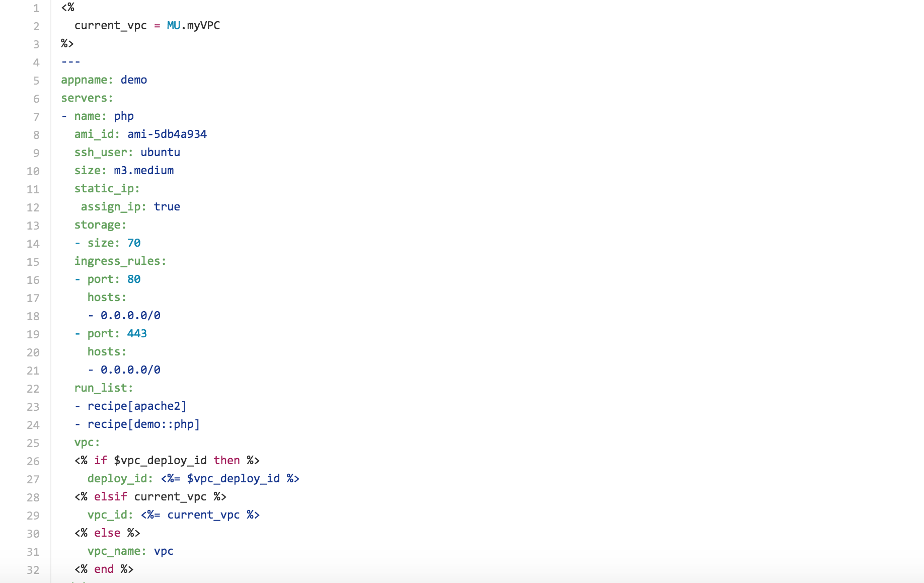
Task: Click the 'then' keyword on line 26
Action: click(227, 461)
